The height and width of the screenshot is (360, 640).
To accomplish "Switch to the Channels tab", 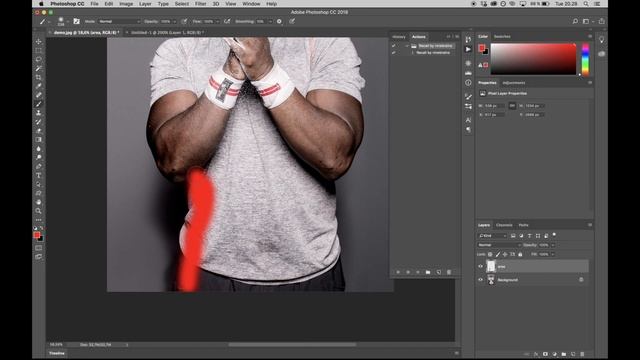I will [504, 225].
